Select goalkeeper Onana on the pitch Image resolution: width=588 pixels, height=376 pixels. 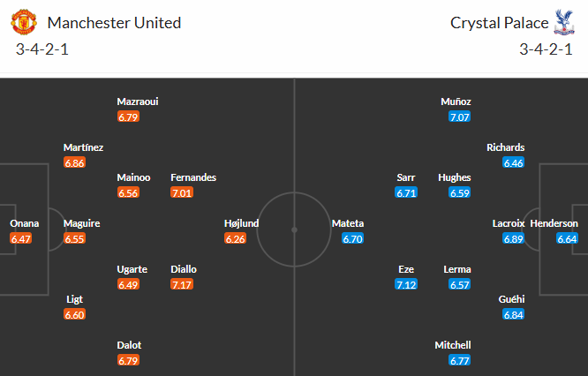point(24,223)
